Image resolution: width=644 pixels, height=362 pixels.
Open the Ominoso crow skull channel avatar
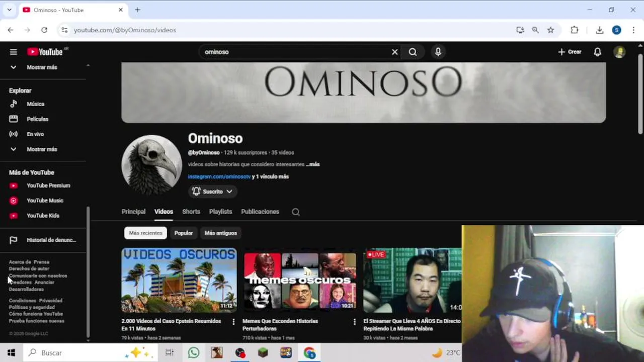151,165
